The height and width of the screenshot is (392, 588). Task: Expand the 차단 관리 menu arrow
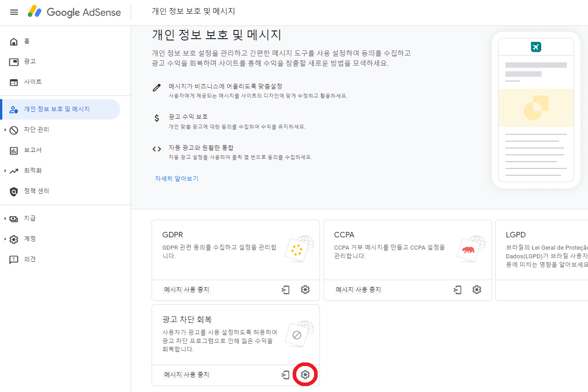pyautogui.click(x=5, y=130)
